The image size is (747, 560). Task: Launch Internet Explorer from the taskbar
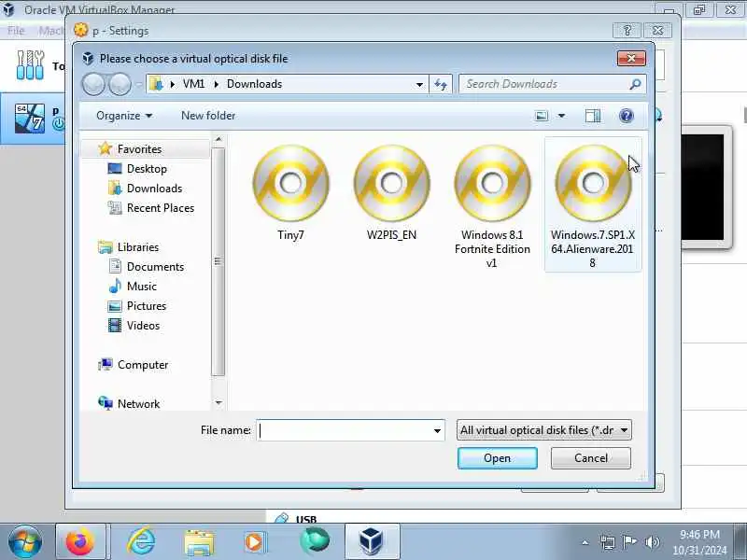[141, 541]
